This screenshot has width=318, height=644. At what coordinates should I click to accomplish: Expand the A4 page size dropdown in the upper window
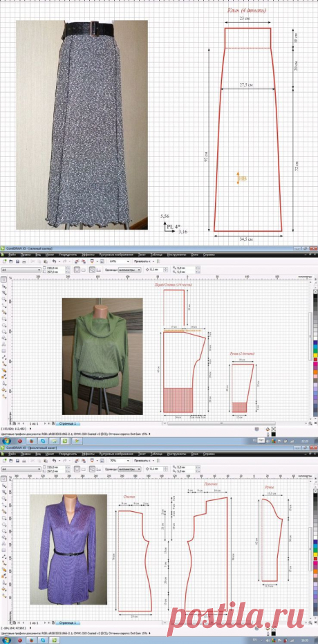pos(21,270)
